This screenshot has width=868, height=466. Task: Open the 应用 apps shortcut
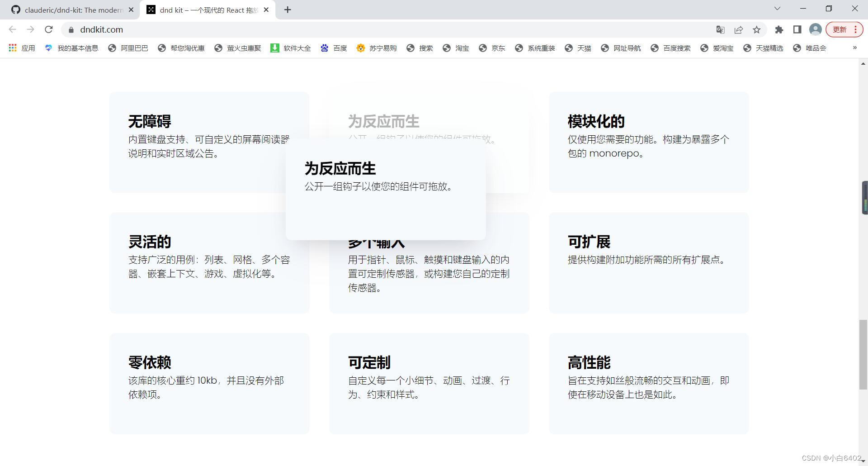tap(22, 48)
